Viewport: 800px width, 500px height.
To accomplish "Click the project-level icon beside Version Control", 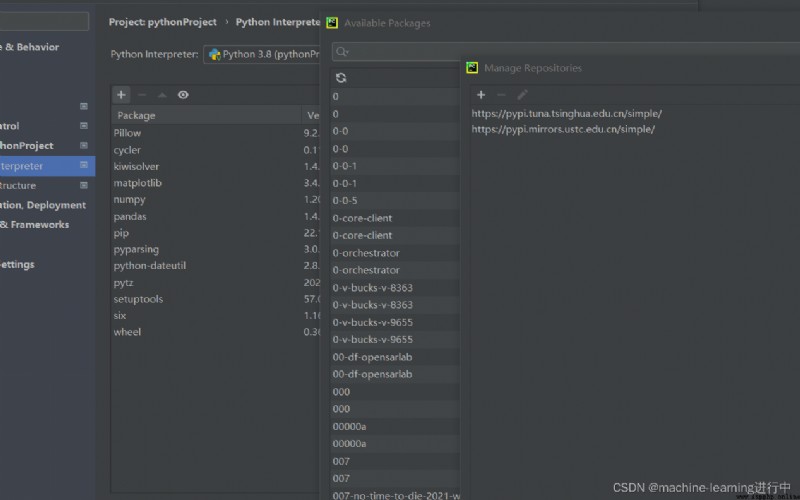I will [84, 126].
